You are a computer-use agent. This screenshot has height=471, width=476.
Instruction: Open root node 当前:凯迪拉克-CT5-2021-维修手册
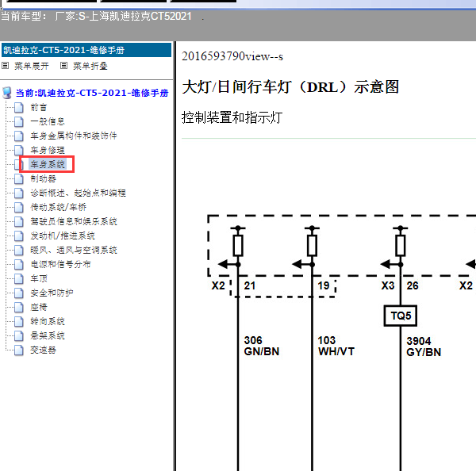pyautogui.click(x=92, y=93)
